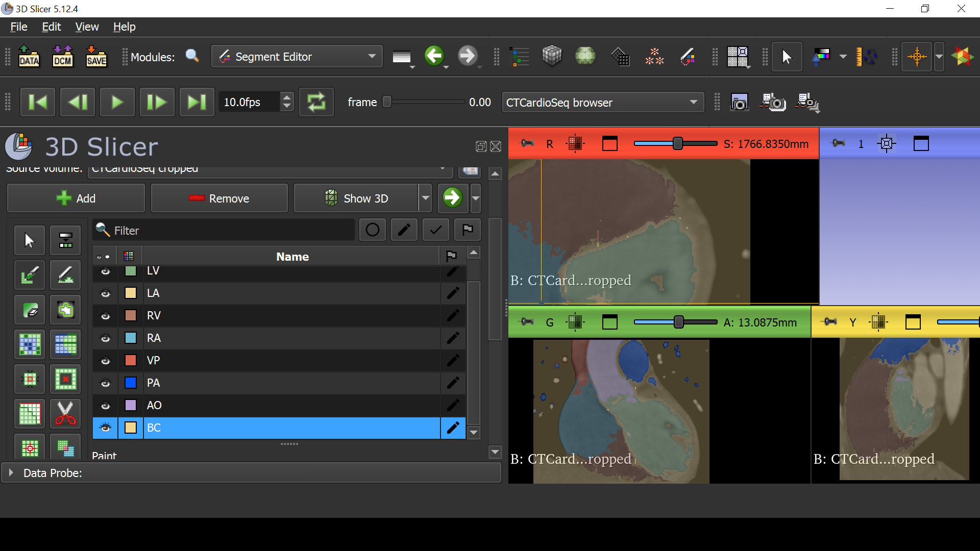The width and height of the screenshot is (980, 551).
Task: Click the red slice view pin icon
Action: (x=527, y=143)
